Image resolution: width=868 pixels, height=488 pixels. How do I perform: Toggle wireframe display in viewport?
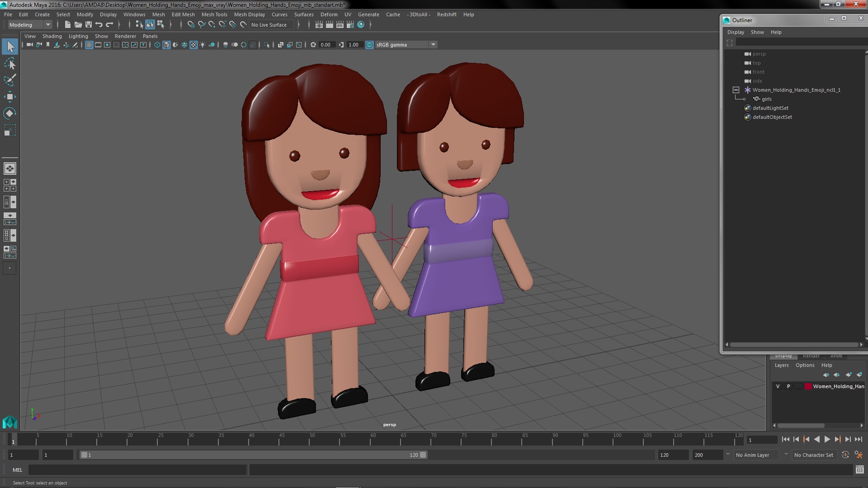[157, 45]
